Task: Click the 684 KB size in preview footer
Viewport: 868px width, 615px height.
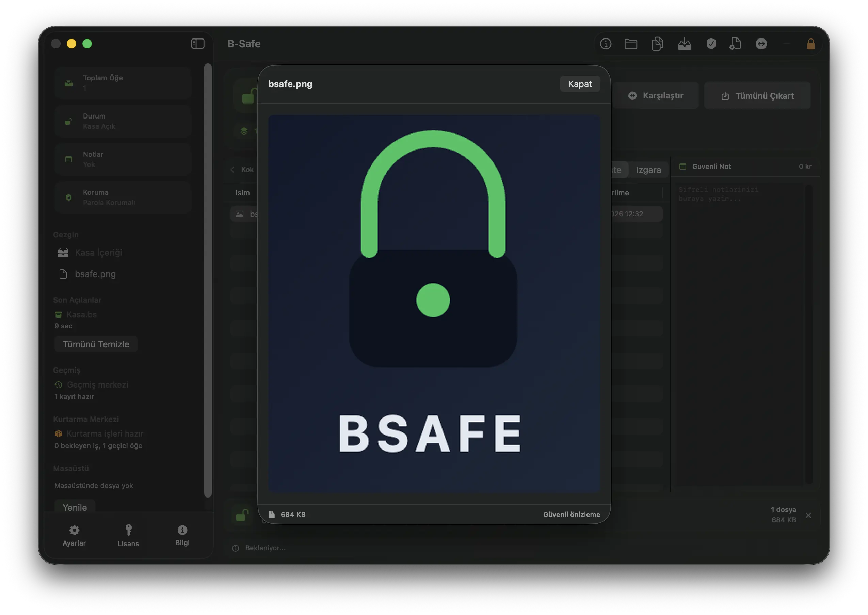Action: (x=293, y=514)
